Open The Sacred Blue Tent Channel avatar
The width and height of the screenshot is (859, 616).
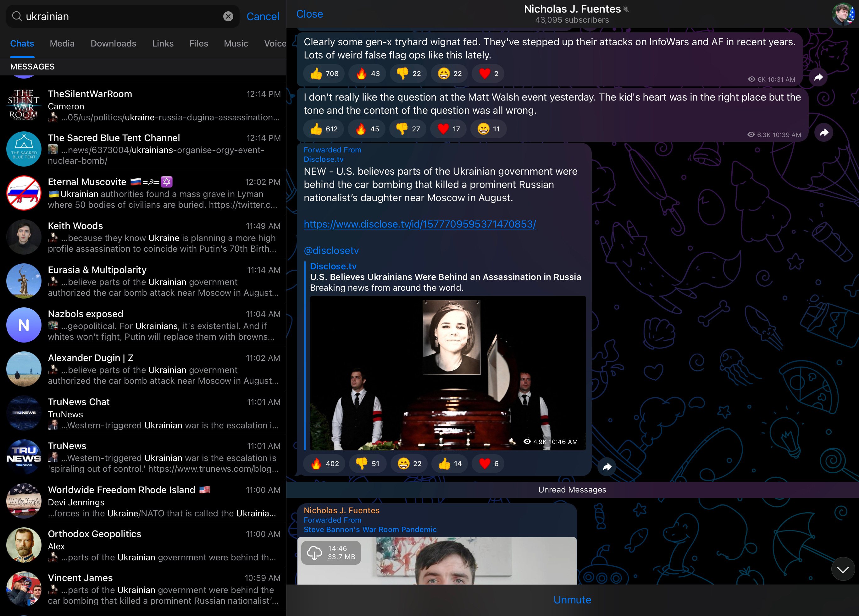click(x=24, y=149)
